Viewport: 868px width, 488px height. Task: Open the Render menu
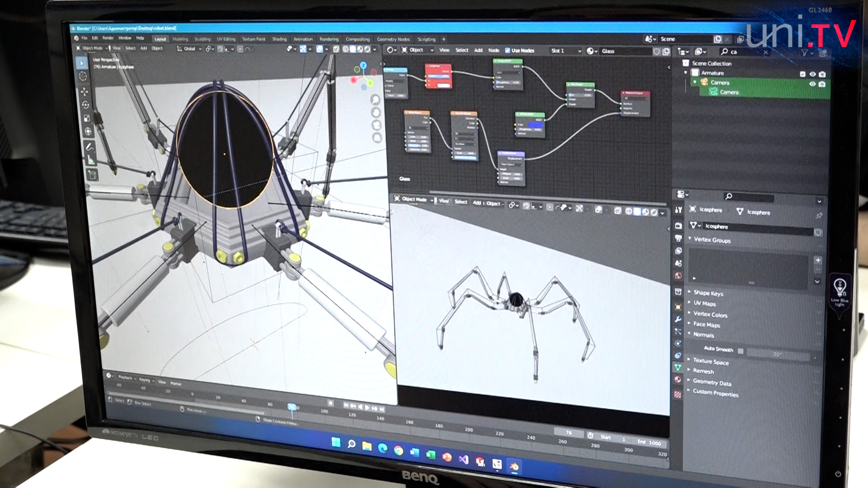(x=108, y=38)
